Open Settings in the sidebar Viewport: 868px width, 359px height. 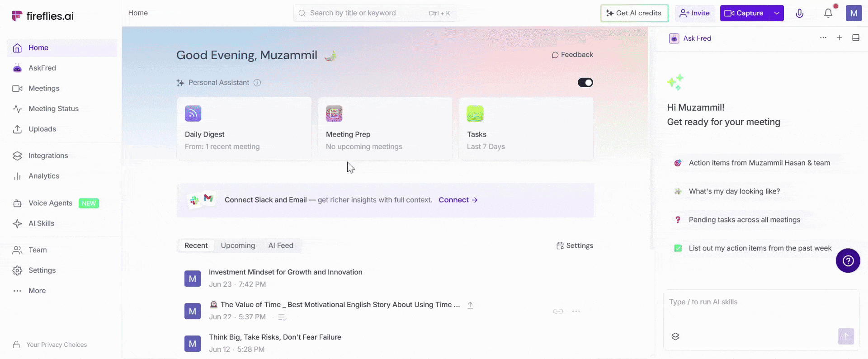pyautogui.click(x=62, y=271)
